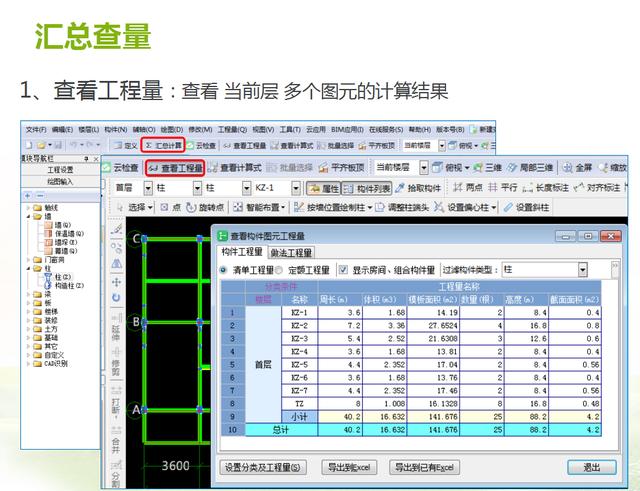640x491 pixels.
Task: Expand the 梁 tree folder
Action: click(28, 294)
